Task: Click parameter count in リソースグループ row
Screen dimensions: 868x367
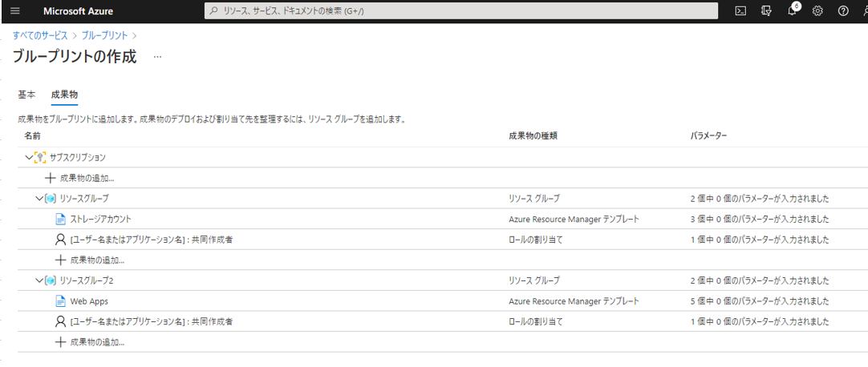Action: (760, 199)
